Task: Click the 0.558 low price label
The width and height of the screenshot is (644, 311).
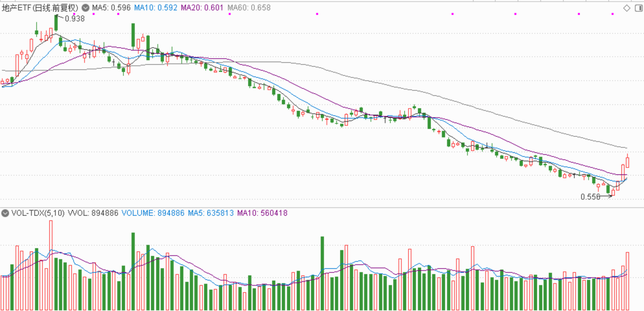Action: [590, 197]
